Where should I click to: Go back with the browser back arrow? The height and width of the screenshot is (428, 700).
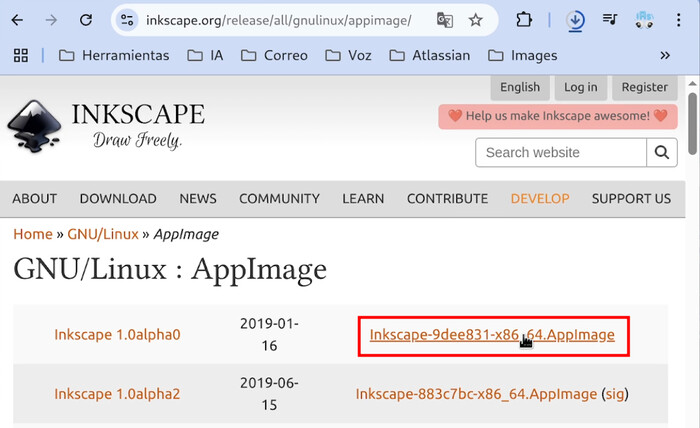click(x=17, y=20)
